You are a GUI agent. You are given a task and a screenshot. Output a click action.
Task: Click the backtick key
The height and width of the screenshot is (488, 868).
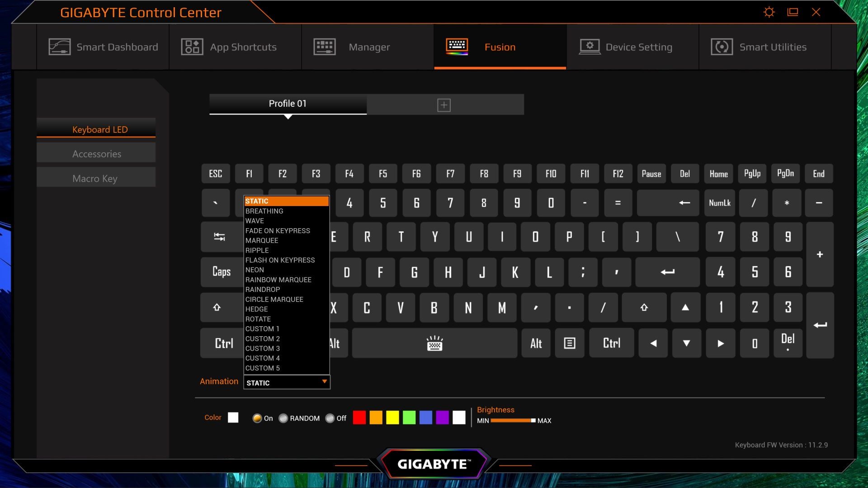[216, 203]
